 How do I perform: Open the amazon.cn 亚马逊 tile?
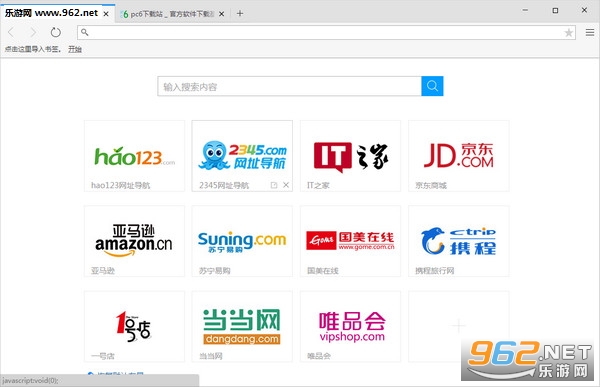(134, 241)
